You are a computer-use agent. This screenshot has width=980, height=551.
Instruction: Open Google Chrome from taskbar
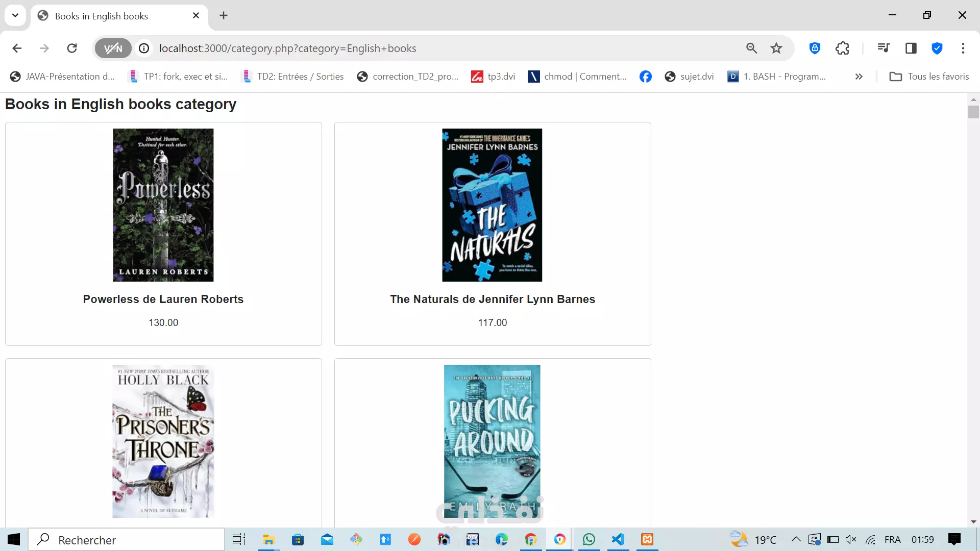(531, 540)
